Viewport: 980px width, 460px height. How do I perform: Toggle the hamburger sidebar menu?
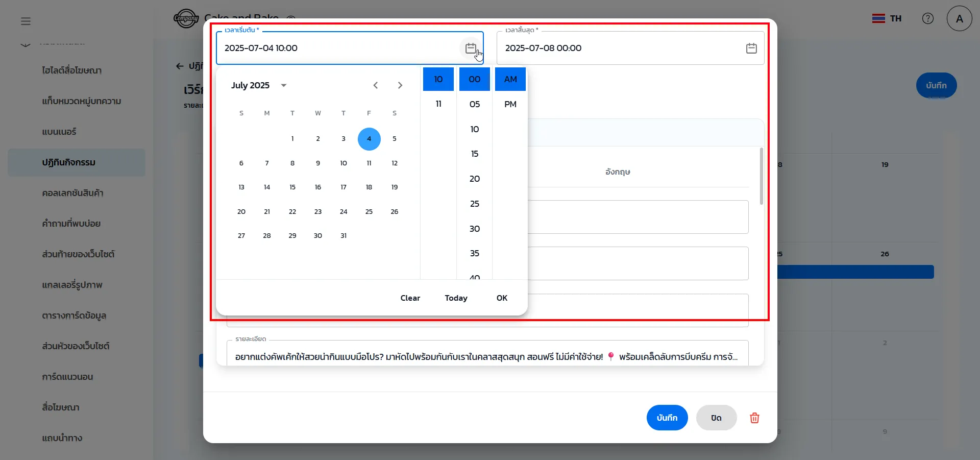pos(26,21)
